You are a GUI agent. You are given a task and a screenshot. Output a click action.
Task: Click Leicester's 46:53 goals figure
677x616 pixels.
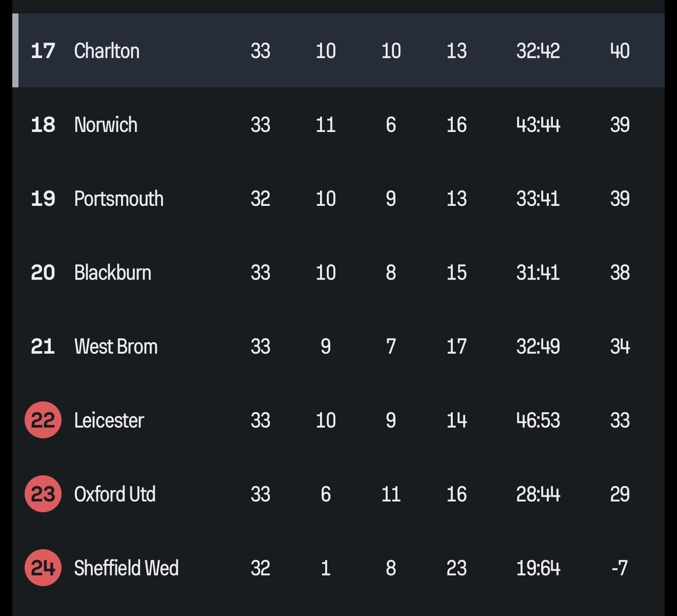538,420
